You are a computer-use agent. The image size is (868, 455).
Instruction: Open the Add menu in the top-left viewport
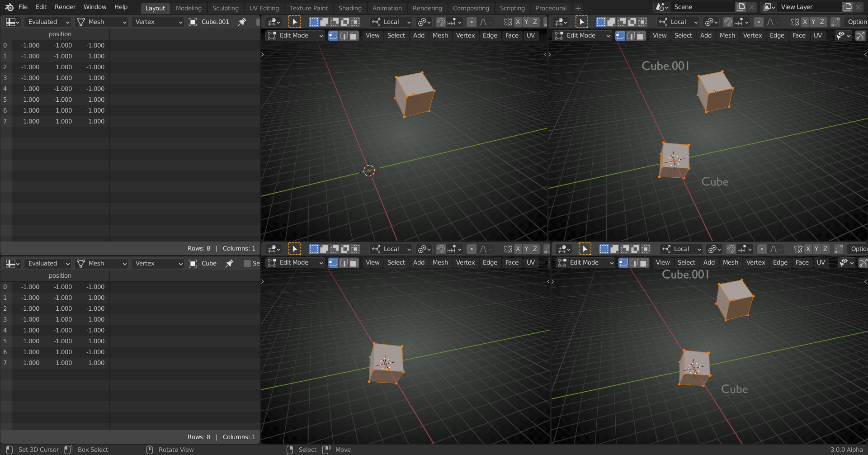(419, 35)
